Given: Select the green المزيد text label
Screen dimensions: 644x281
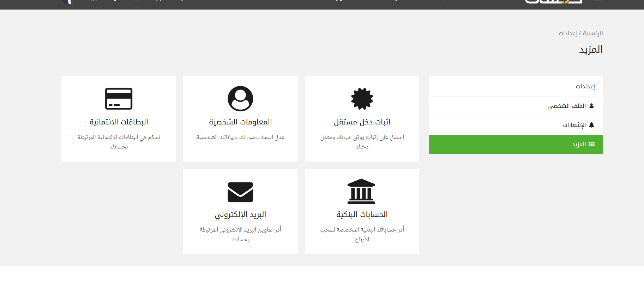Looking at the screenshot, I should click(x=579, y=145).
